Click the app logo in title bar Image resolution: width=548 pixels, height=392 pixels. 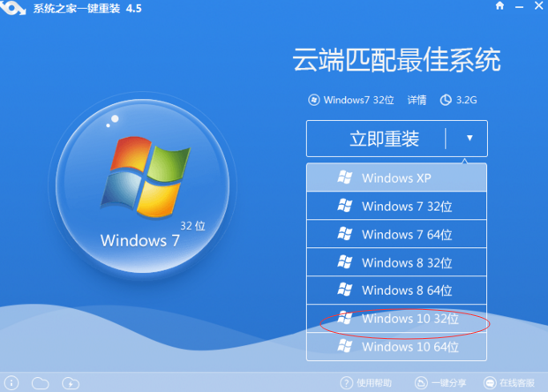click(x=15, y=9)
